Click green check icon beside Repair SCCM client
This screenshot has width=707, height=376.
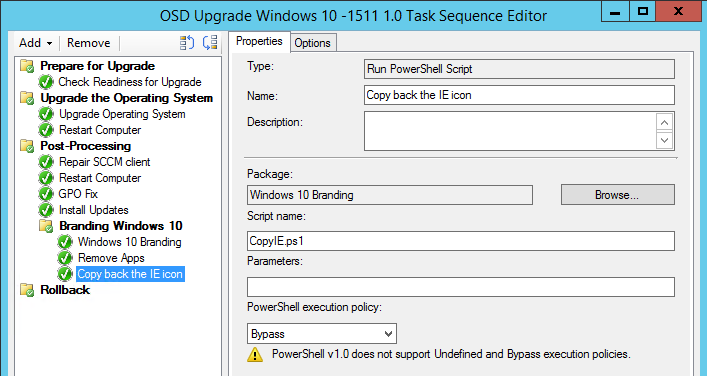coord(46,162)
